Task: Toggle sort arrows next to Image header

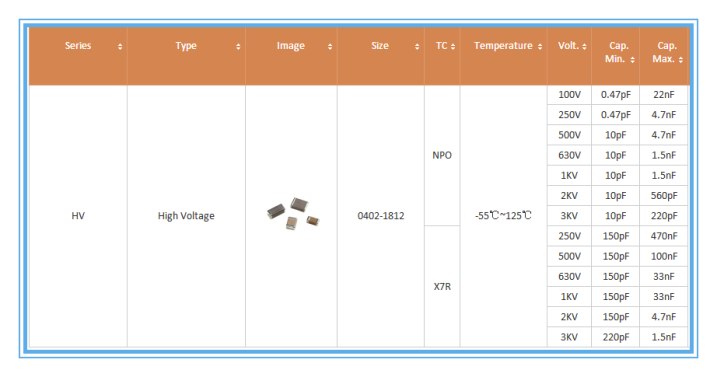Action: (x=330, y=47)
